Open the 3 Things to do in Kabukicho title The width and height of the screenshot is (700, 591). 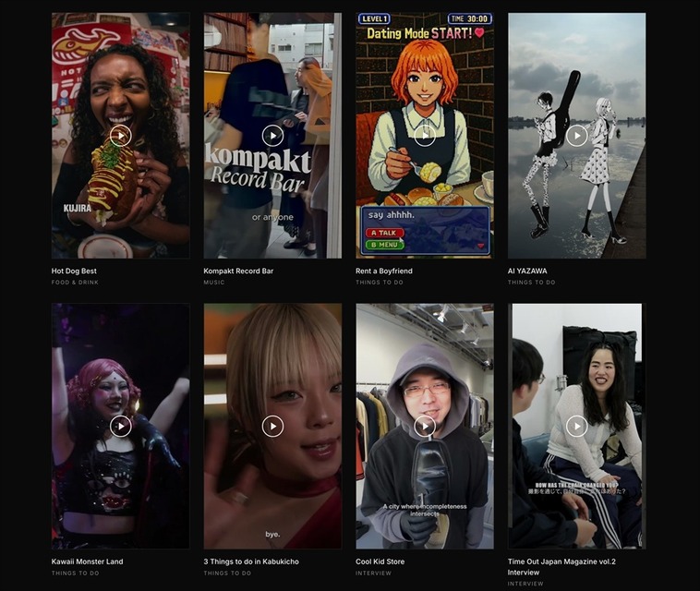click(251, 561)
